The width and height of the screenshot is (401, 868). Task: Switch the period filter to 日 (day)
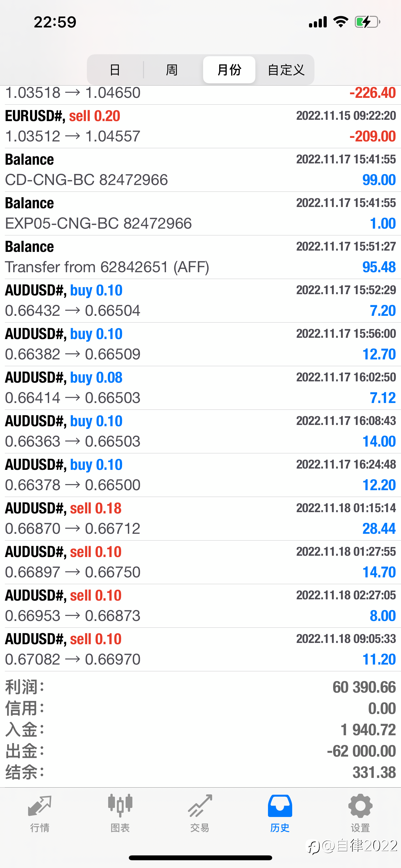tap(115, 70)
